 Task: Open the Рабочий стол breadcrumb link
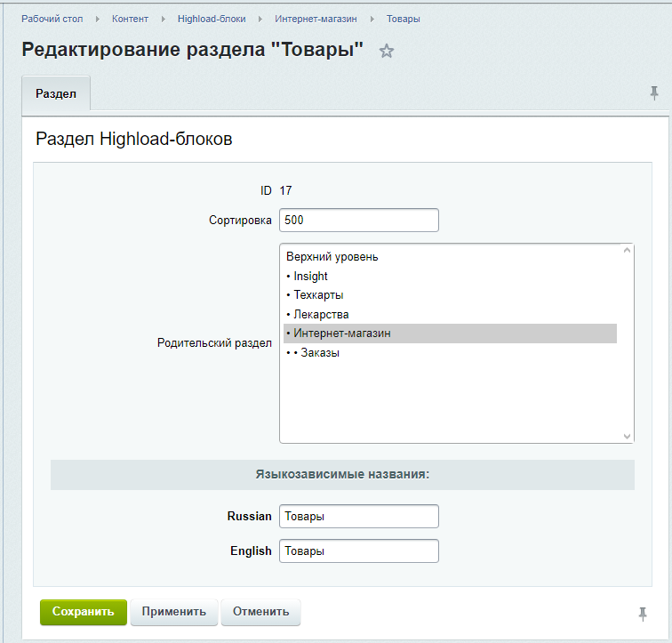pyautogui.click(x=52, y=19)
